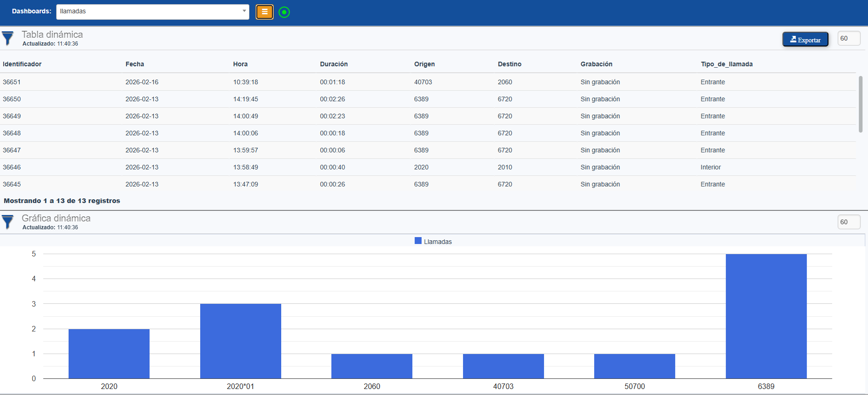Open the filter funnel for Tabla dinámica
Screen dimensions: 868x395
pyautogui.click(x=8, y=39)
